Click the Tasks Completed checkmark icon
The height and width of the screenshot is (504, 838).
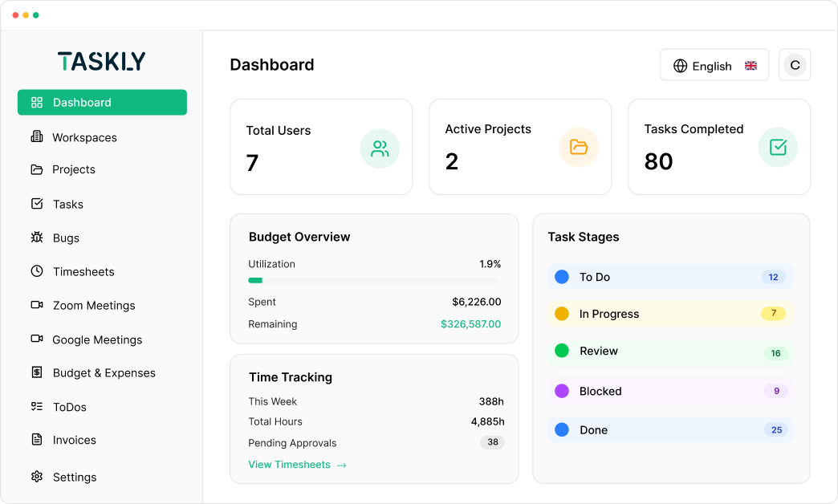tap(778, 147)
